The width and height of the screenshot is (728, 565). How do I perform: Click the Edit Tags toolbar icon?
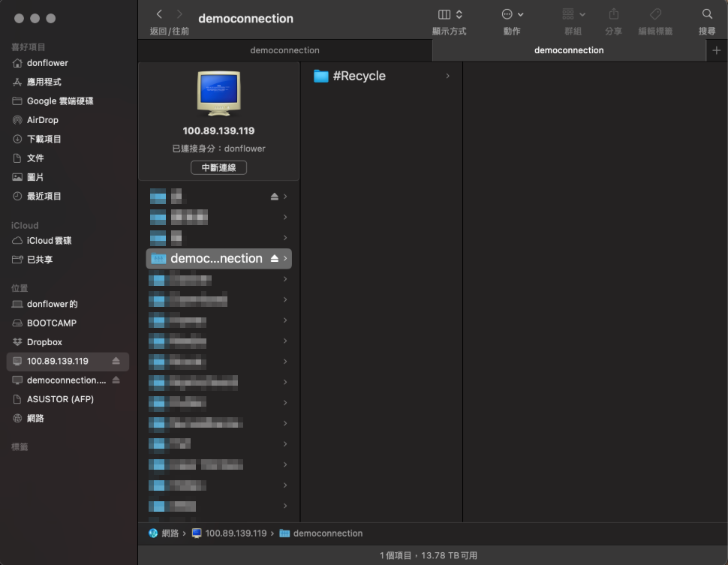(654, 14)
